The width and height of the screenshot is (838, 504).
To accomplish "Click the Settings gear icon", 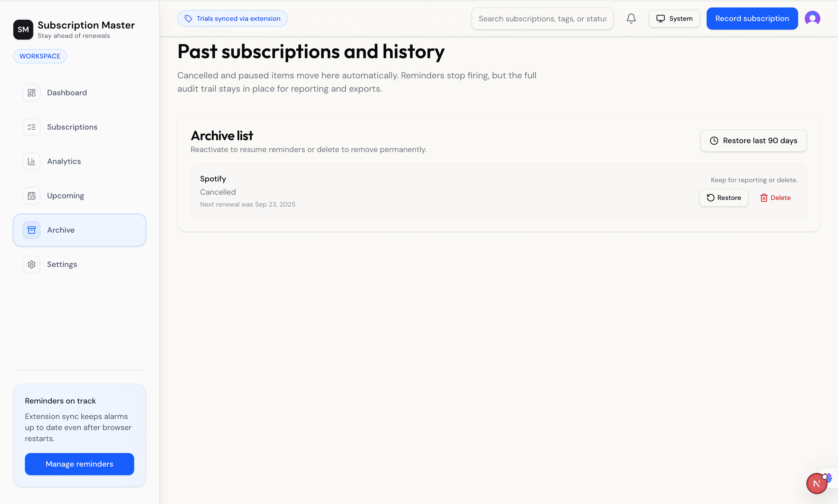I will (32, 264).
